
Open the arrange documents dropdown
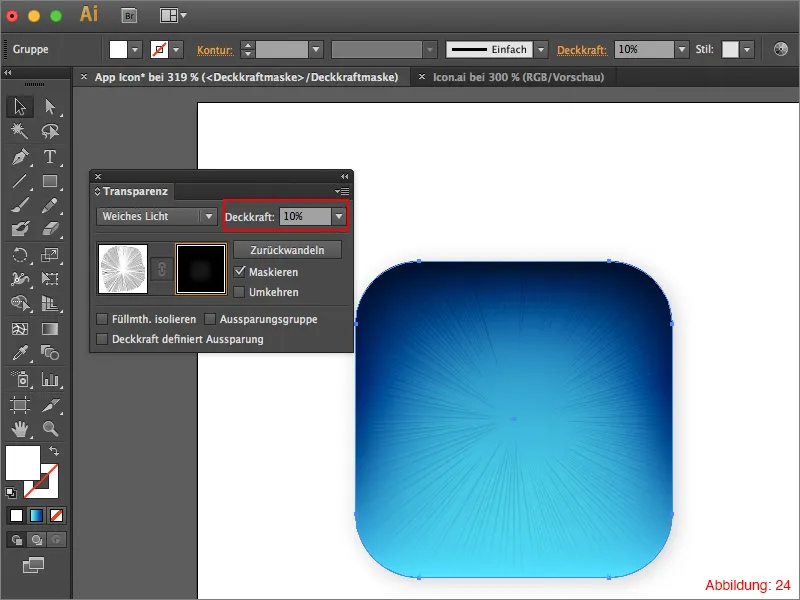(x=173, y=16)
